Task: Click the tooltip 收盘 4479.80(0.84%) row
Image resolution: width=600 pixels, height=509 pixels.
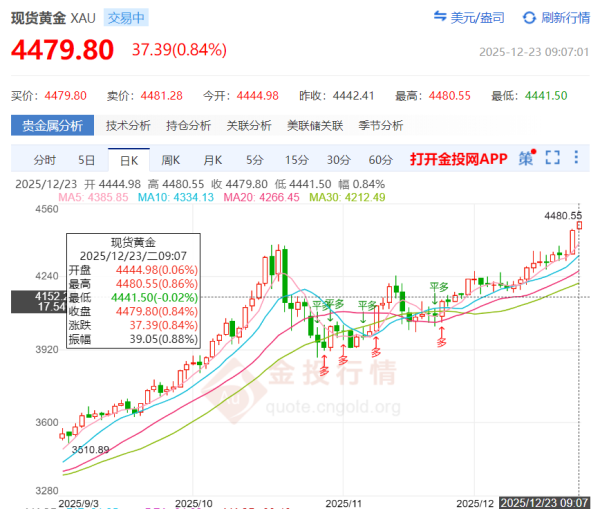Action: pyautogui.click(x=133, y=312)
